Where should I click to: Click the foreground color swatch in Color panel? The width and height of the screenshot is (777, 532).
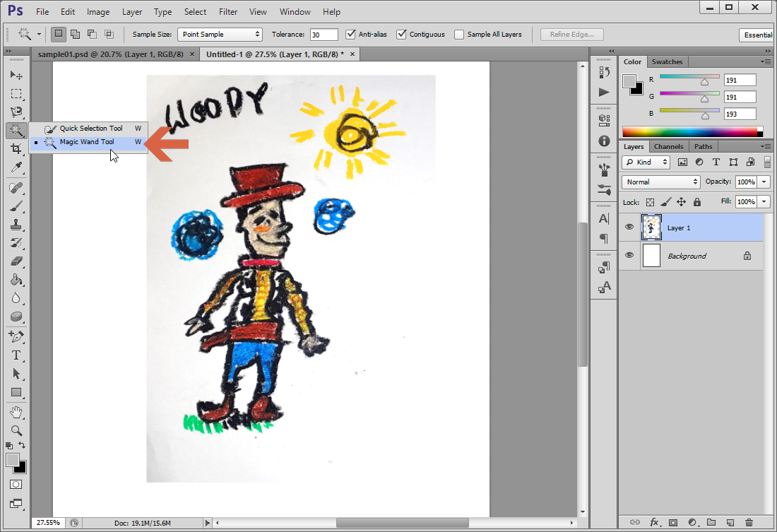point(629,81)
